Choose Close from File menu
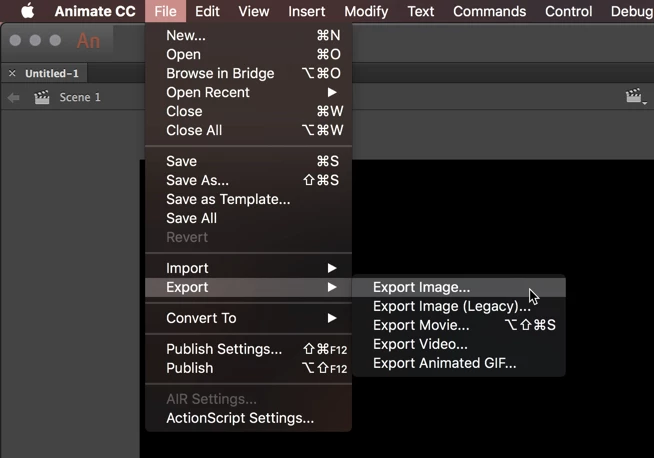Image resolution: width=654 pixels, height=458 pixels. [x=249, y=111]
